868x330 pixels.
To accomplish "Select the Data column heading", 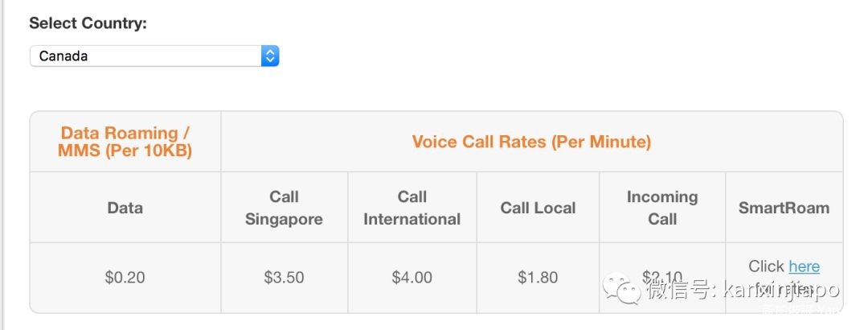I will [125, 208].
